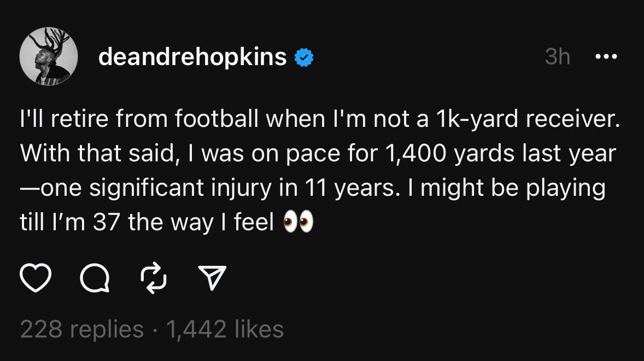Click the "till I'm 37" last line
The image size is (644, 361).
[x=71, y=224]
